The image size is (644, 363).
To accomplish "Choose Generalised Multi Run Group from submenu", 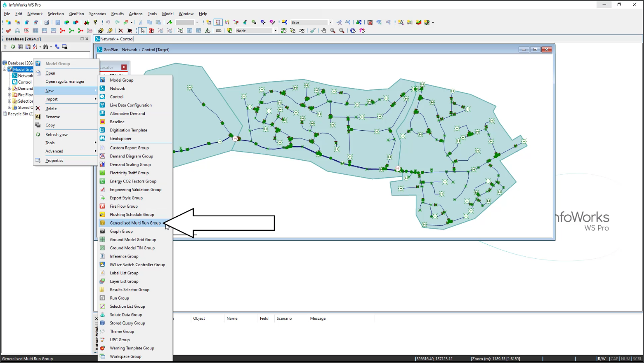I will pos(135,223).
